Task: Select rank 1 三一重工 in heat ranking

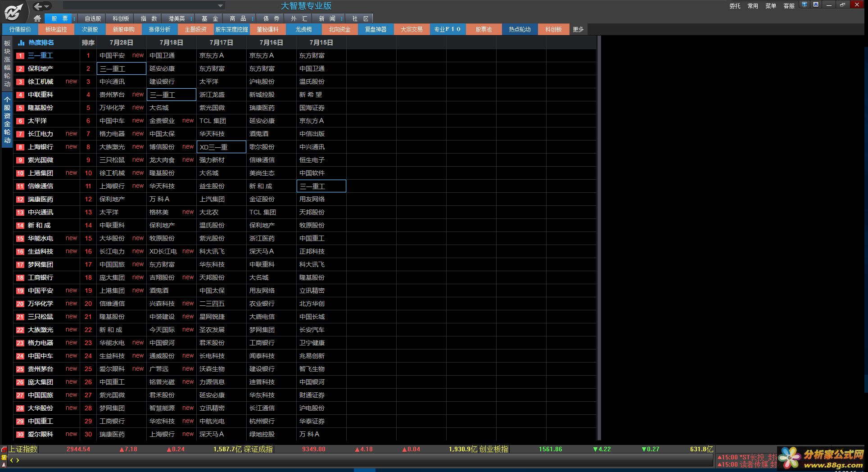Action: point(41,55)
